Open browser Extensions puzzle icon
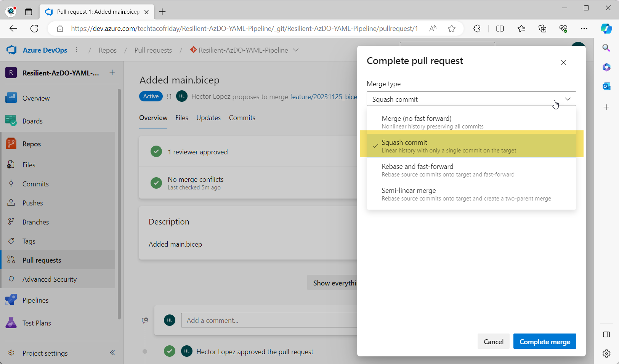This screenshot has width=619, height=364. [x=477, y=29]
